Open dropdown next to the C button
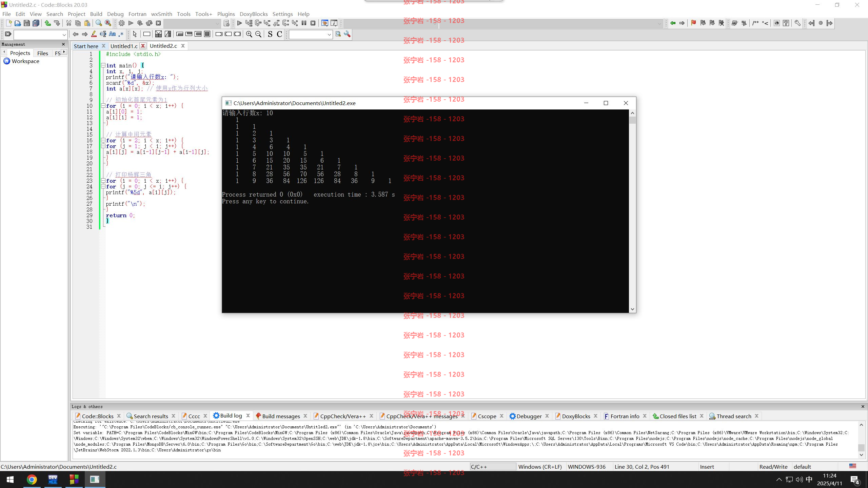 click(329, 35)
